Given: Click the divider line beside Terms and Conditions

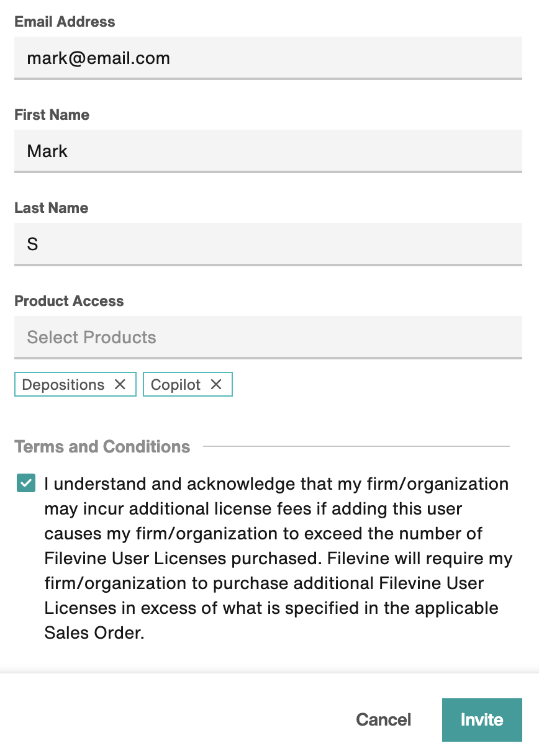Looking at the screenshot, I should [356, 446].
